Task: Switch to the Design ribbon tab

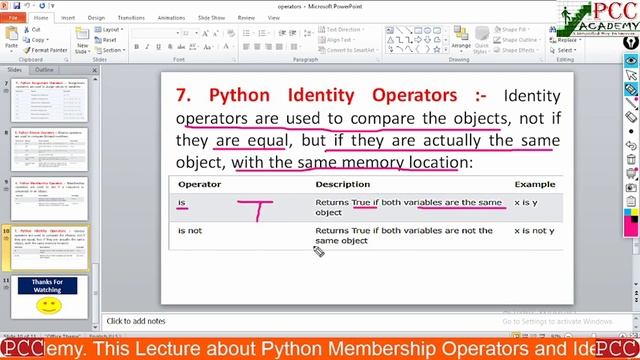Action: click(x=96, y=18)
